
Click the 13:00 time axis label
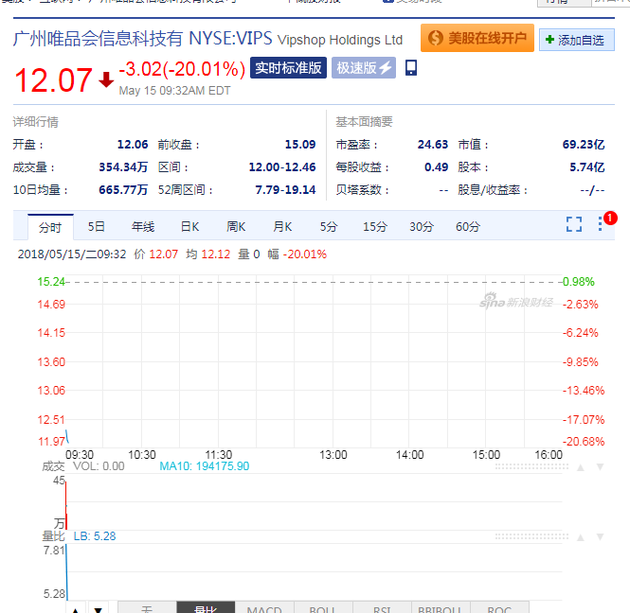[x=333, y=455]
